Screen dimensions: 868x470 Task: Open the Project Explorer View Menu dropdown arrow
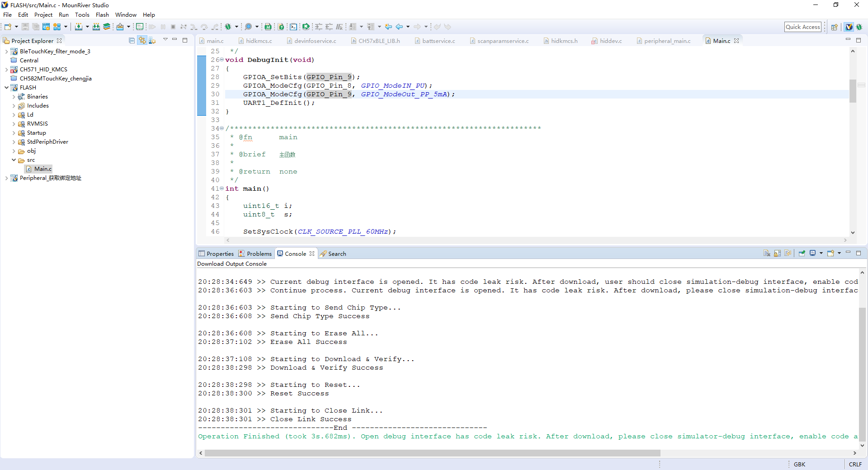pyautogui.click(x=165, y=40)
